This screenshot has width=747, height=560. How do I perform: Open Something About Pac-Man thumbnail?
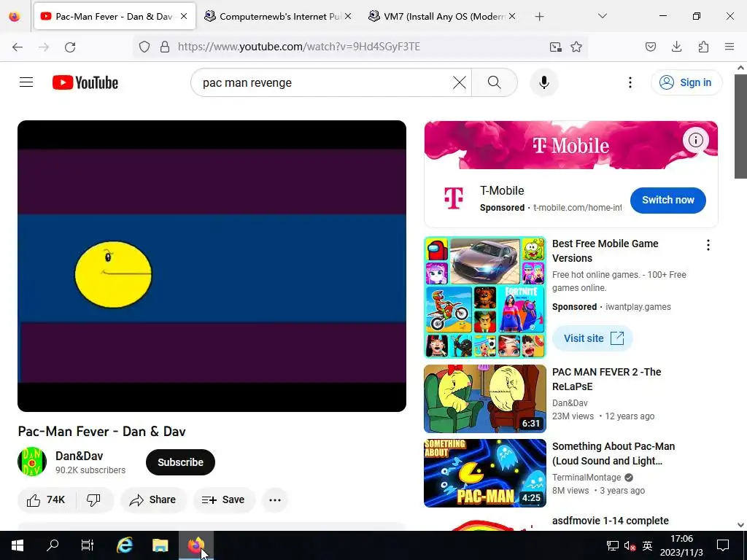tap(485, 472)
